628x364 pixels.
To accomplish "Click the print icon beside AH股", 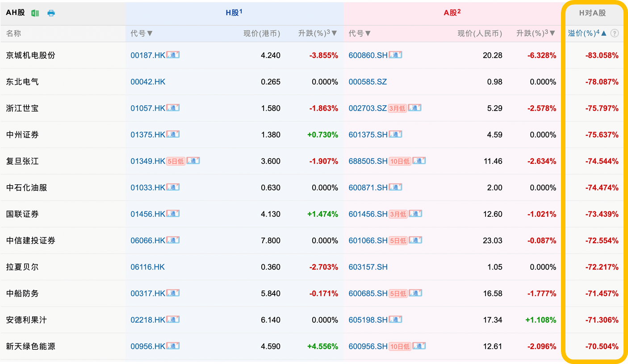I will pyautogui.click(x=51, y=13).
